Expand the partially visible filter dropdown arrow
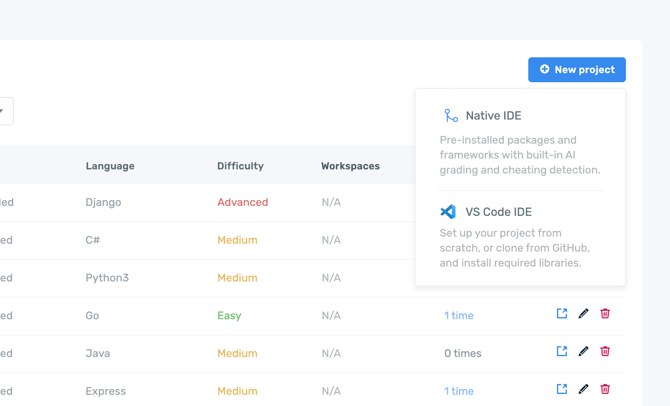670x406 pixels. tap(3, 111)
